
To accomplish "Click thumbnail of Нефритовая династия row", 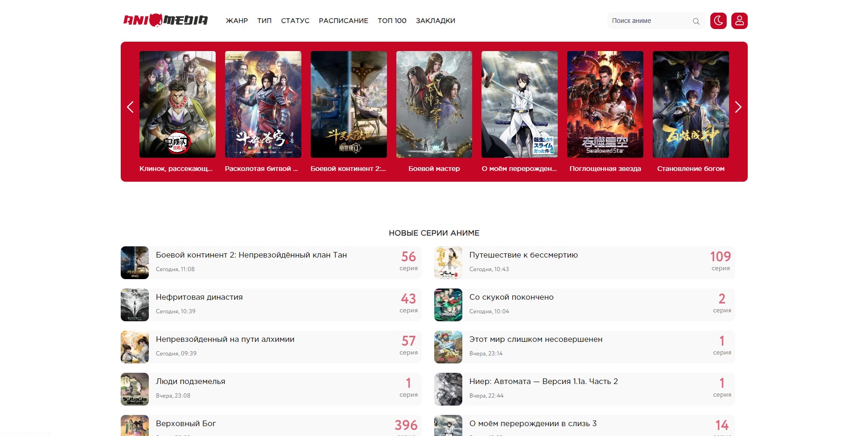I will 135,305.
